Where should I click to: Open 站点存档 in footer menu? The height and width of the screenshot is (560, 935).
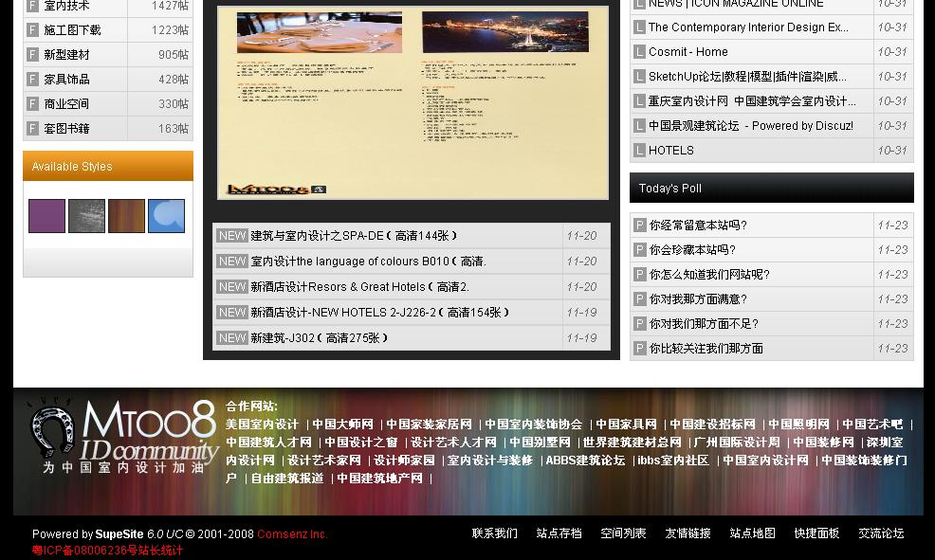559,533
